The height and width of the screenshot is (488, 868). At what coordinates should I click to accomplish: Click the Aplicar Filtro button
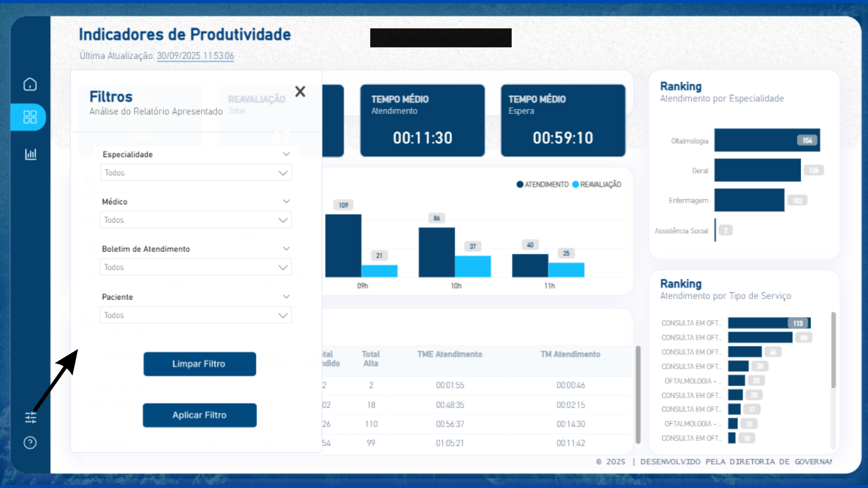pyautogui.click(x=199, y=415)
